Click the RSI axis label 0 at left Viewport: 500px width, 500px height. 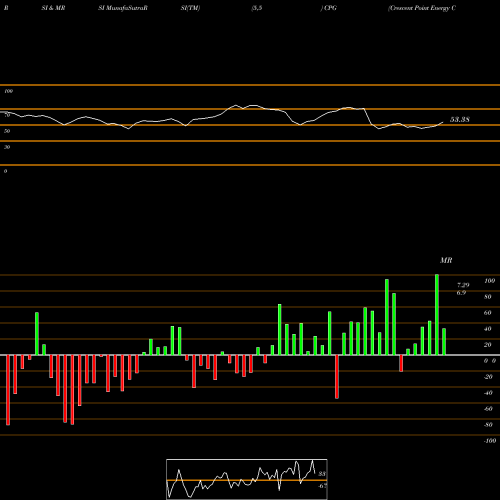(5, 171)
